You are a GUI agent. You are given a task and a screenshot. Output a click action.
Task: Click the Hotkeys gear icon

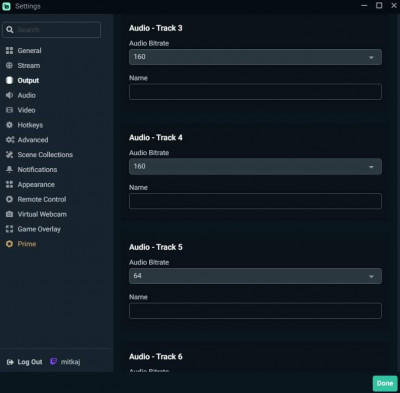coord(9,125)
